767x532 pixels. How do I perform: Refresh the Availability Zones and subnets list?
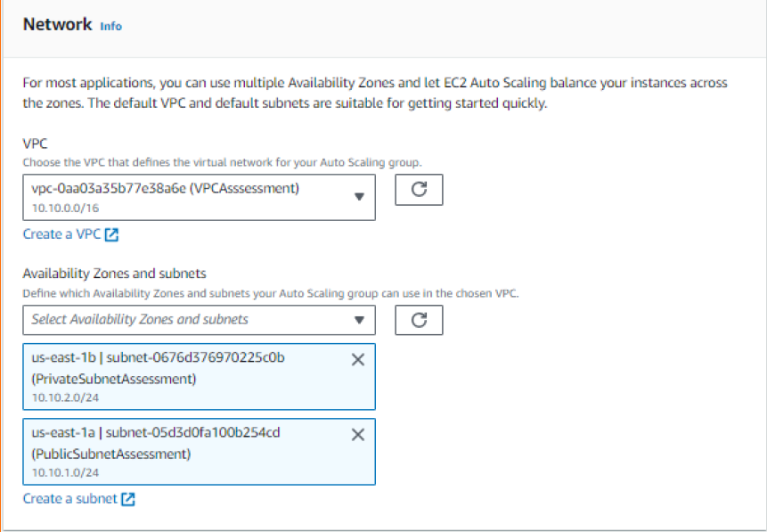point(419,319)
